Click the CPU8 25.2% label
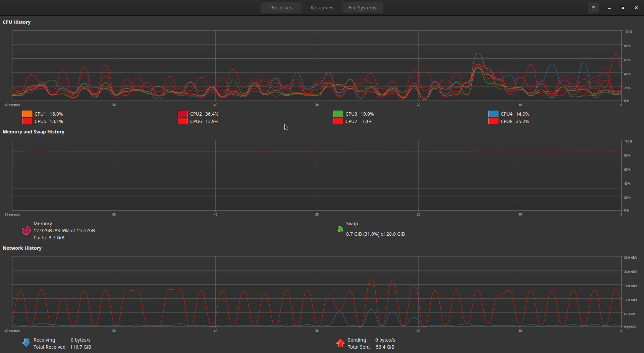This screenshot has height=353, width=644. [515, 121]
